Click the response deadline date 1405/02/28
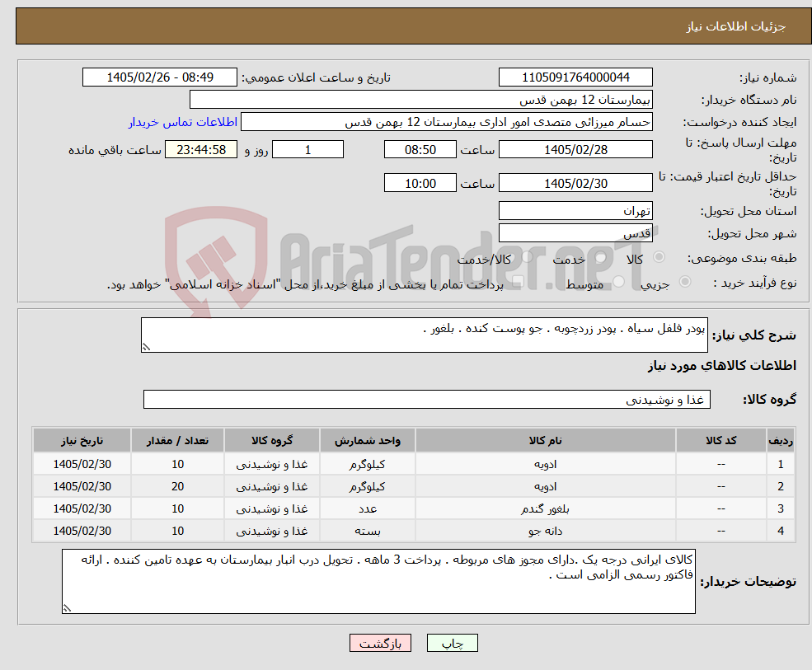This screenshot has height=670, width=812. tap(575, 150)
